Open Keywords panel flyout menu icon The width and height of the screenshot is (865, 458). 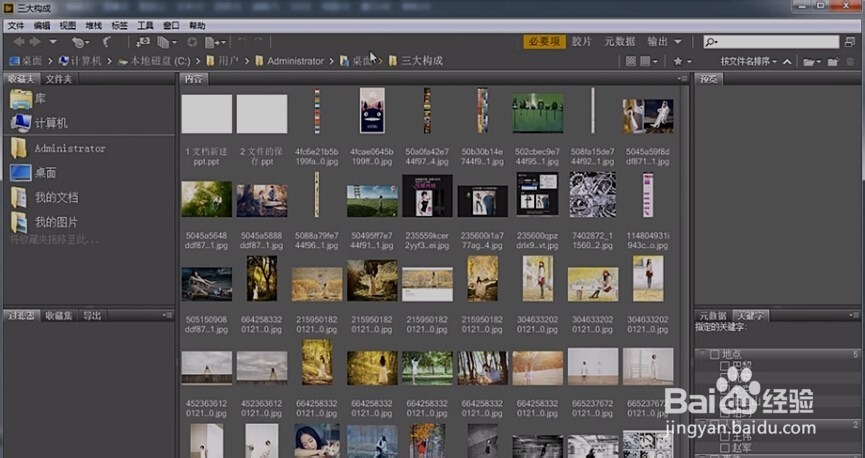click(x=855, y=315)
